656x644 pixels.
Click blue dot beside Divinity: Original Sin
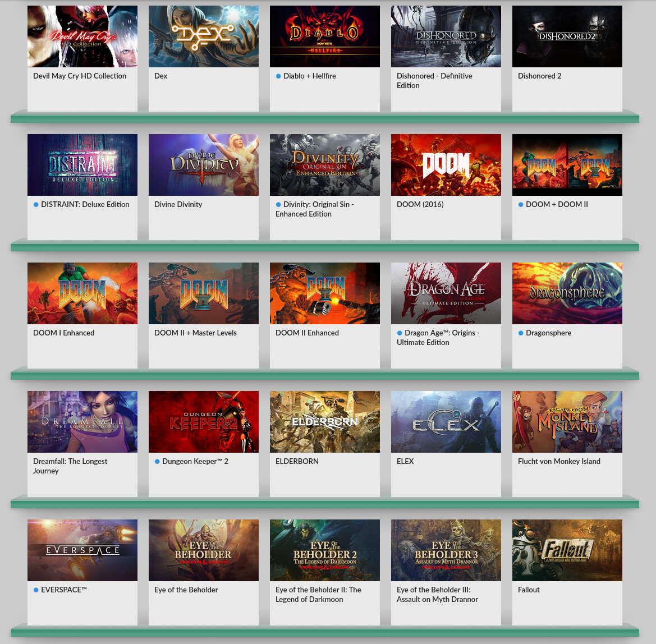pyautogui.click(x=278, y=205)
